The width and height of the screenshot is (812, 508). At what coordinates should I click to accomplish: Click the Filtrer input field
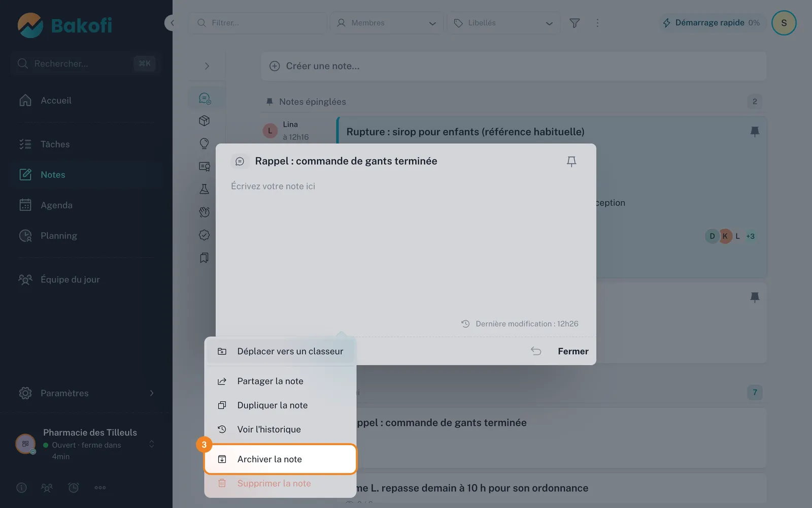pyautogui.click(x=258, y=23)
